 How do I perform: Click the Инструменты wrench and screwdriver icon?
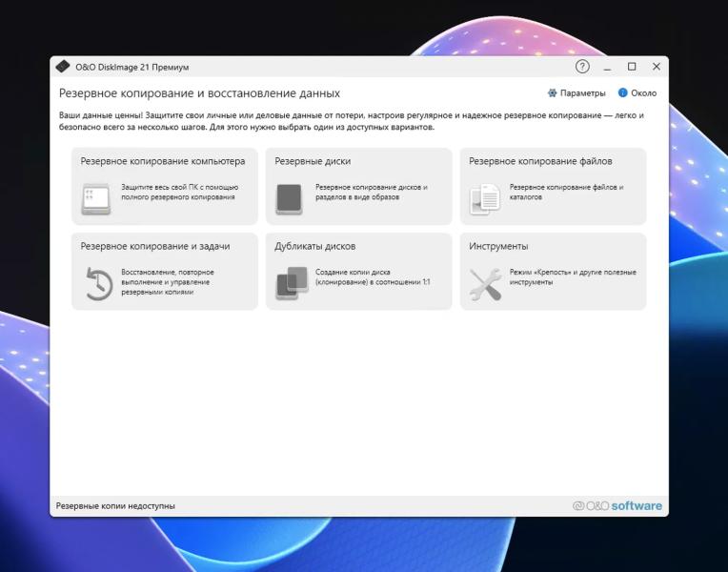tap(485, 284)
